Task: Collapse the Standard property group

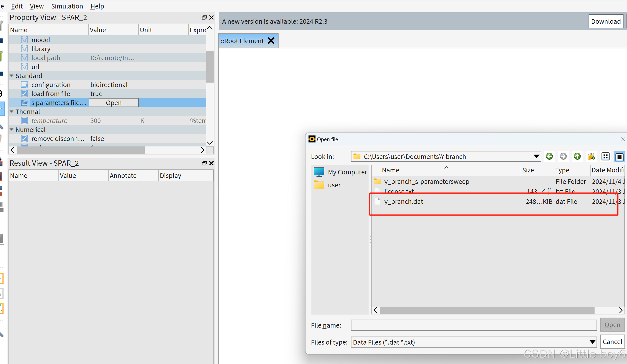Action: click(x=11, y=76)
